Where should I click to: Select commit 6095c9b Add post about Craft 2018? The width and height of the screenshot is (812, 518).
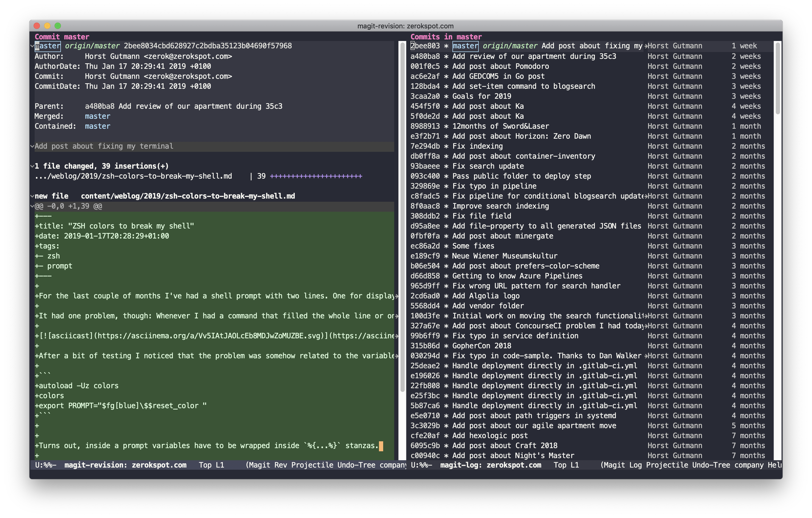click(x=592, y=446)
